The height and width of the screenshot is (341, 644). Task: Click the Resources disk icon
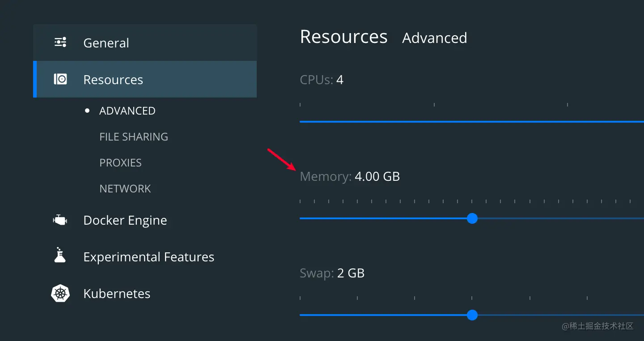pos(60,79)
